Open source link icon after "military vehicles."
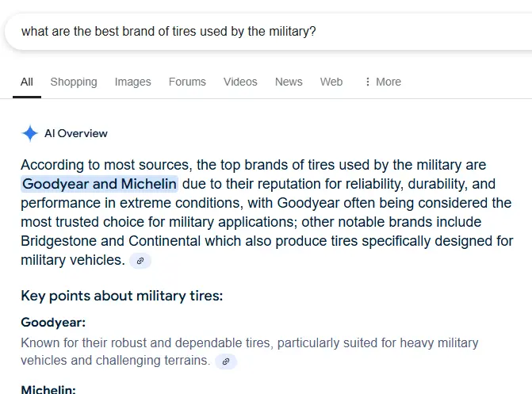 [x=140, y=261]
